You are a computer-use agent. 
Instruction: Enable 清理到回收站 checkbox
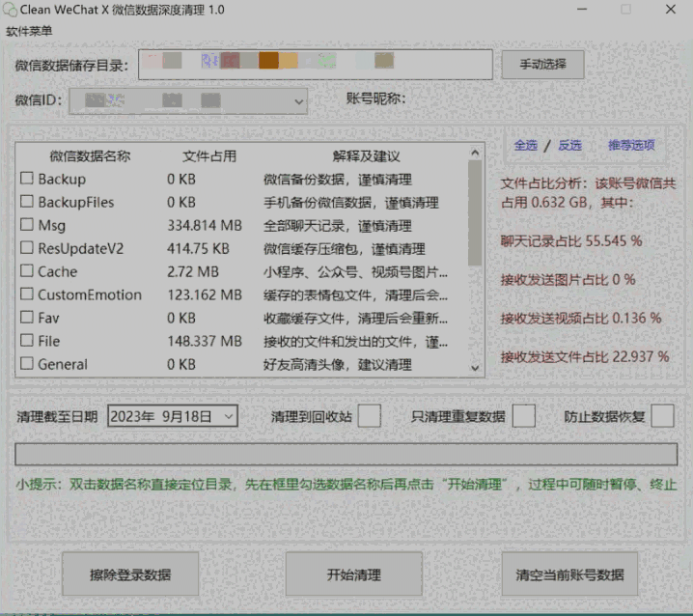[x=370, y=416]
